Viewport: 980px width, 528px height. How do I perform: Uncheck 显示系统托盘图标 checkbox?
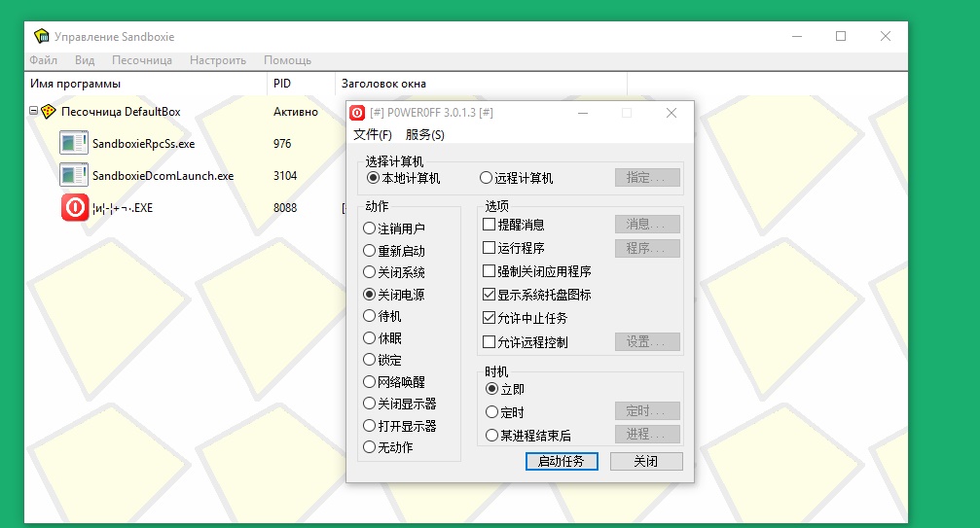537,295
